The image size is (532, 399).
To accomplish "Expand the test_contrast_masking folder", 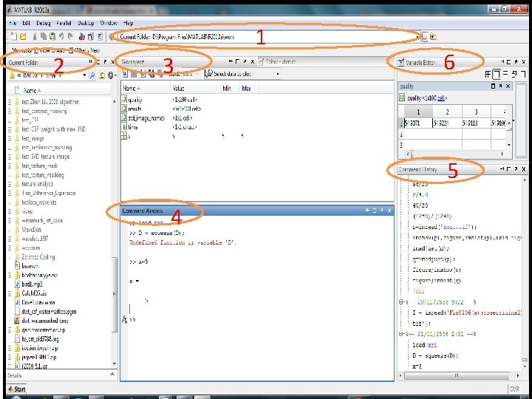I will (10, 111).
